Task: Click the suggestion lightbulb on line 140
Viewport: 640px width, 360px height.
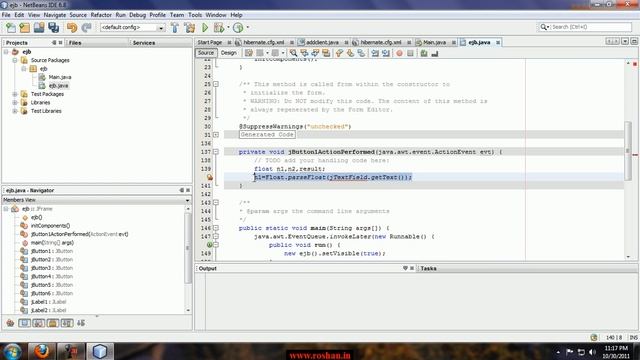Action: (209, 177)
